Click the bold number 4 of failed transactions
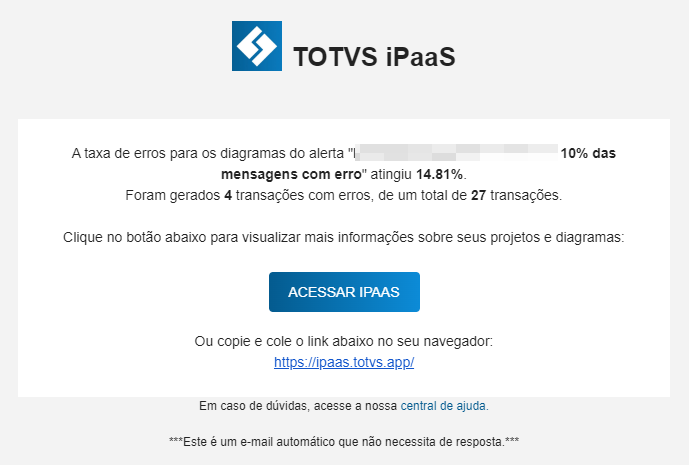Image resolution: width=689 pixels, height=465 pixels. pos(228,195)
